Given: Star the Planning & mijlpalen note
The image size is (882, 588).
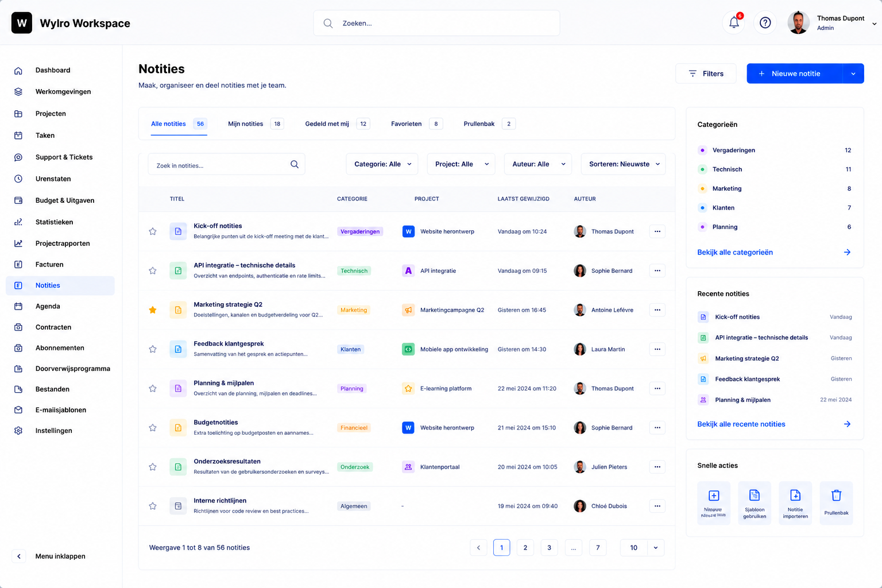Looking at the screenshot, I should pos(153,388).
